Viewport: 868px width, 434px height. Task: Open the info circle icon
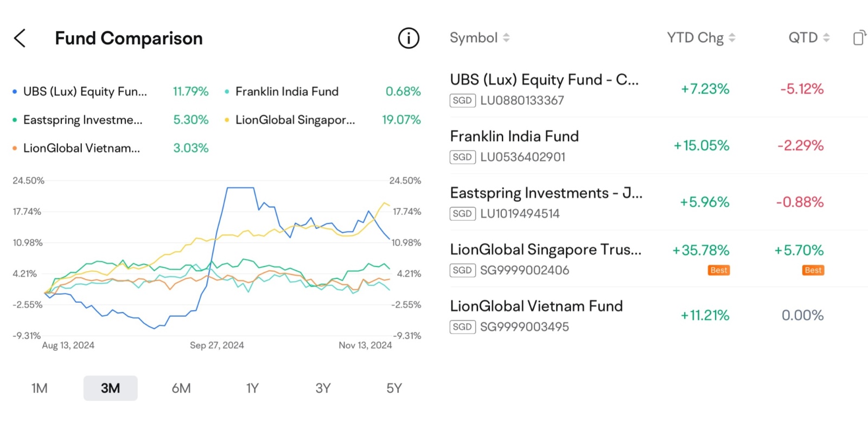click(x=409, y=38)
